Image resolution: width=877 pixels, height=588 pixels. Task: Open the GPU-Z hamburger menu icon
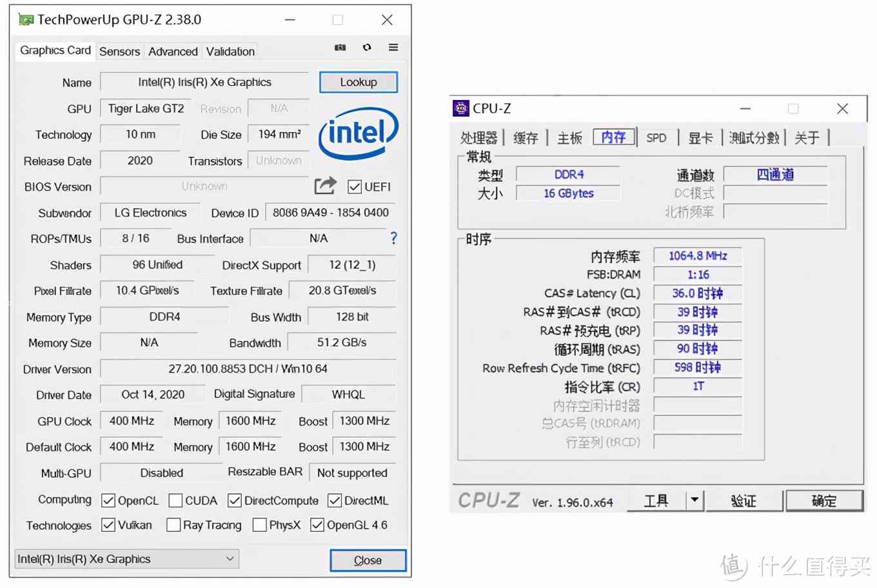(x=393, y=47)
